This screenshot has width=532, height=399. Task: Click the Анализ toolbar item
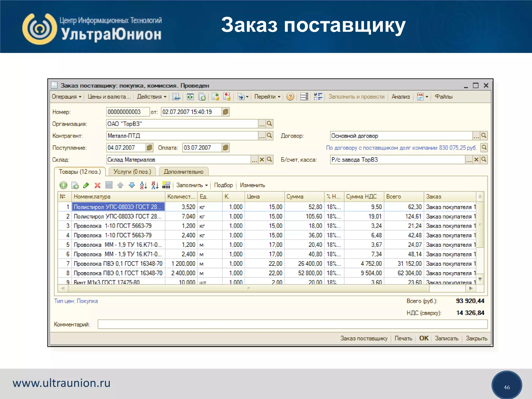tap(401, 97)
